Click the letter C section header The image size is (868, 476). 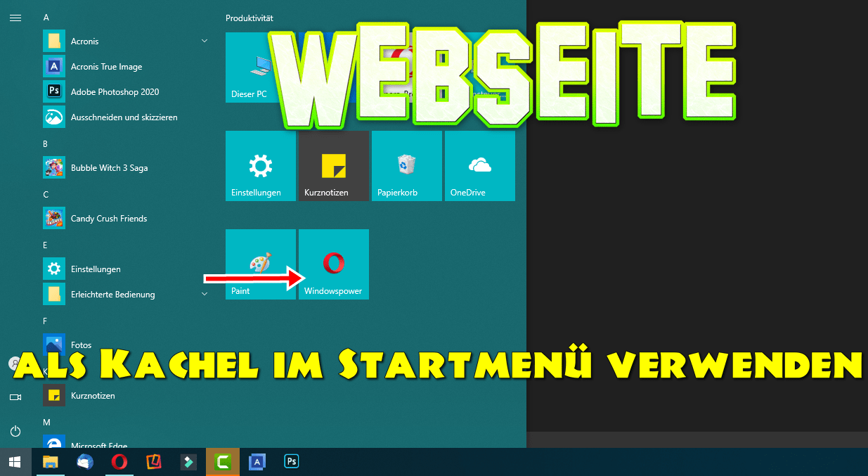(46, 194)
